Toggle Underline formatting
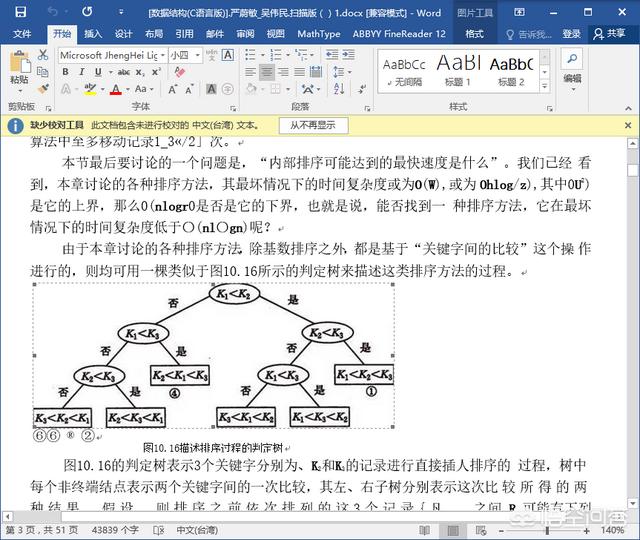Image resolution: width=640 pixels, height=540 pixels. (x=98, y=72)
